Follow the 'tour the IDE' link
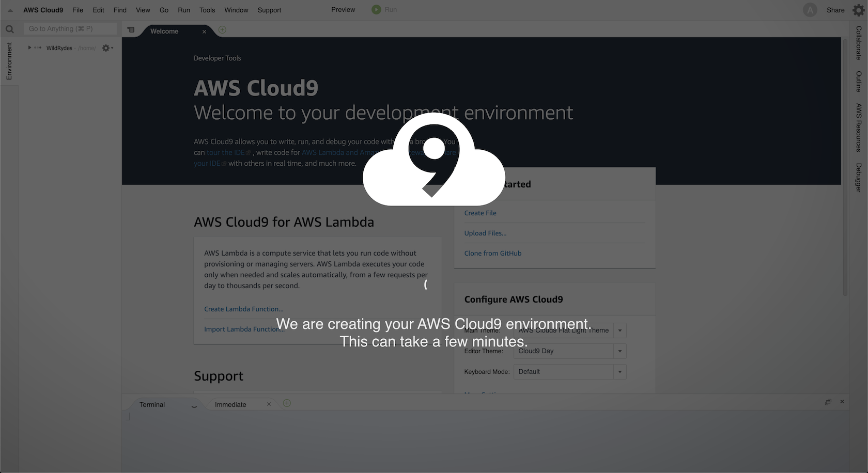 tap(228, 152)
